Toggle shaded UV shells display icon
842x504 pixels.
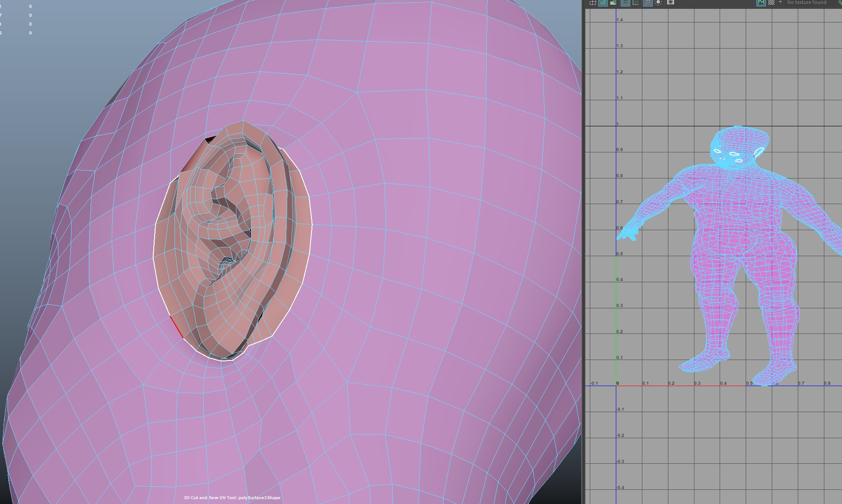pos(603,2)
